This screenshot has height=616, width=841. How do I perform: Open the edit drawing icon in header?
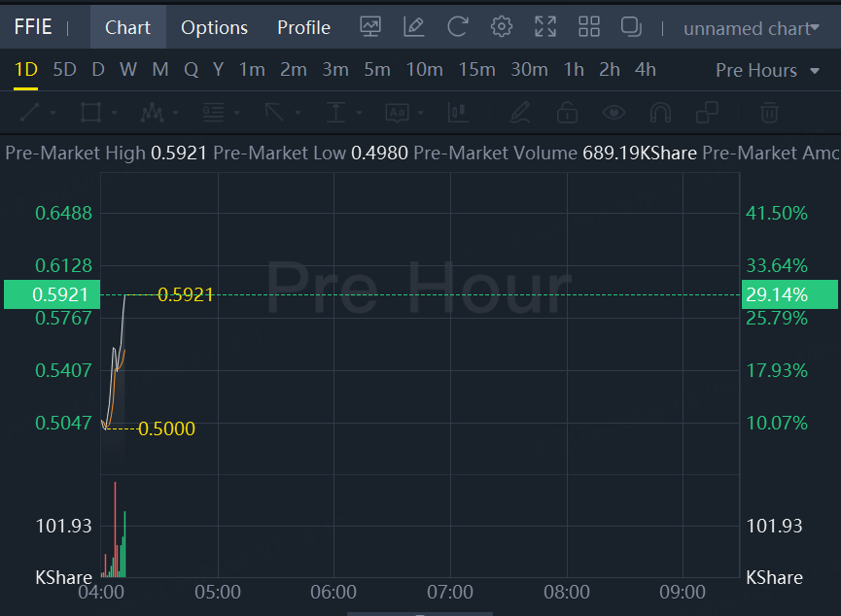coord(413,26)
